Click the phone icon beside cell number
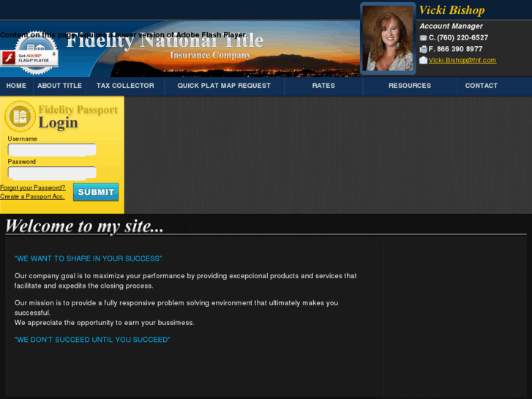 click(423, 37)
